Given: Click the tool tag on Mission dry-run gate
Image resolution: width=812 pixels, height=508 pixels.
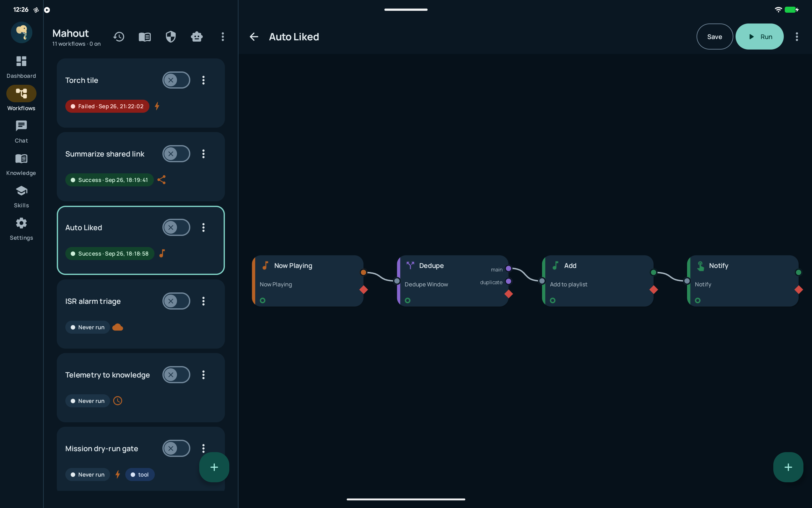Looking at the screenshot, I should [140, 474].
